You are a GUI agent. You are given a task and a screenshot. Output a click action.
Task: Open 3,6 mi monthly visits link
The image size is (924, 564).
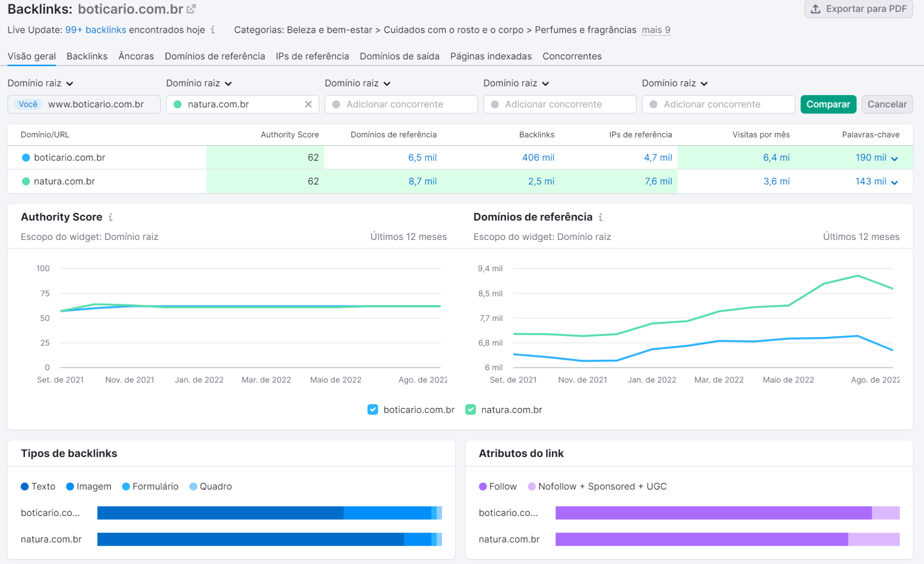pyautogui.click(x=776, y=181)
